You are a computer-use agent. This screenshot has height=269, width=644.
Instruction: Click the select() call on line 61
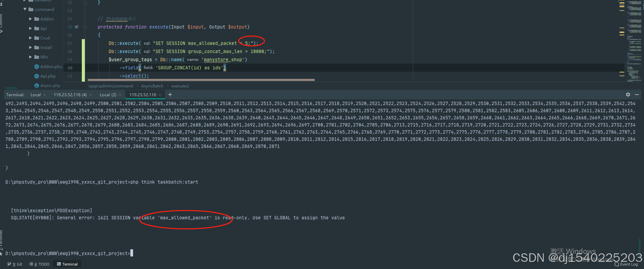(x=136, y=76)
